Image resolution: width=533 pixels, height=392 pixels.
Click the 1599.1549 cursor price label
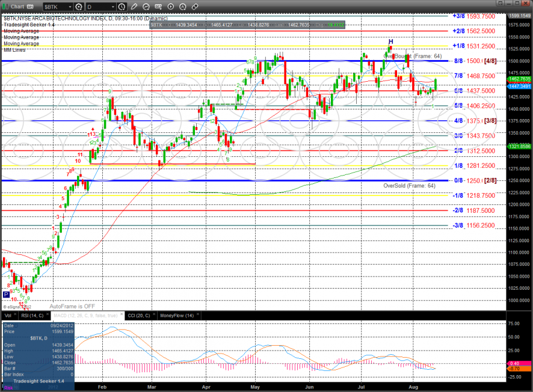coord(519,16)
